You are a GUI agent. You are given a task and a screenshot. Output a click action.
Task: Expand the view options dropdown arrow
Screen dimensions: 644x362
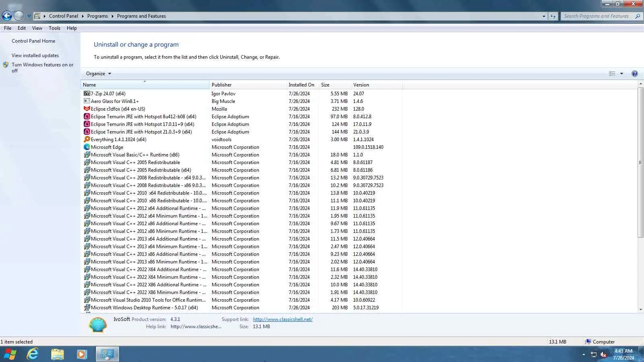pyautogui.click(x=621, y=74)
